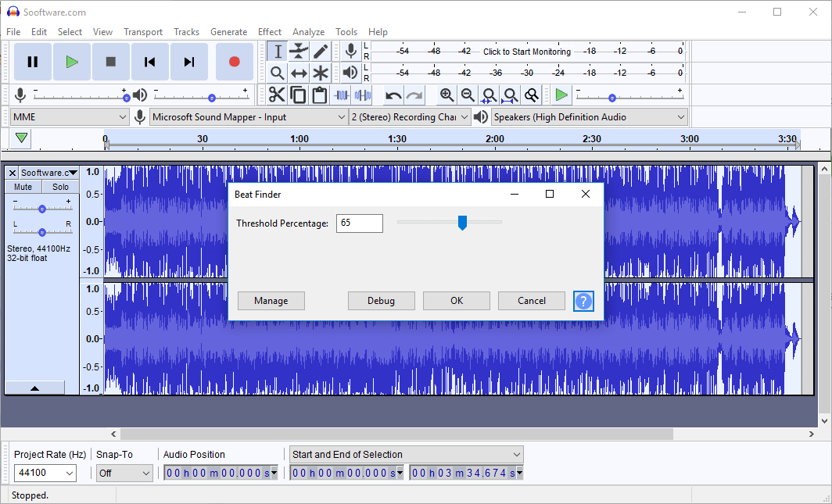Click the Trim Audio icon

coord(342,94)
